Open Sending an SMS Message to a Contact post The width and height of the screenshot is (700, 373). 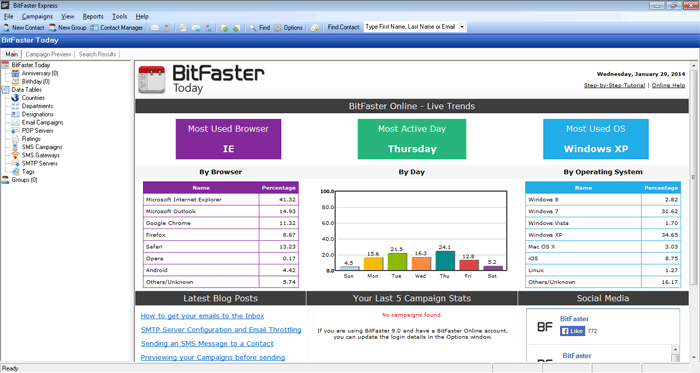tap(207, 344)
